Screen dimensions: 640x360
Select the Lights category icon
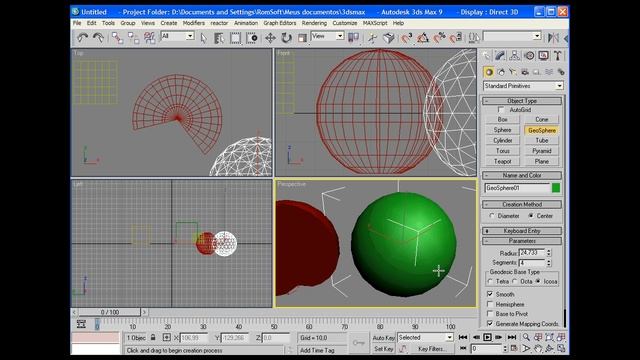pyautogui.click(x=513, y=72)
